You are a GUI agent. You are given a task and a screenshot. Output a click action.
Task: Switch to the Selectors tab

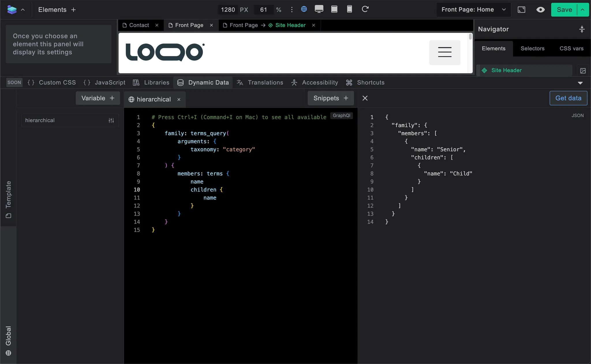[532, 48]
